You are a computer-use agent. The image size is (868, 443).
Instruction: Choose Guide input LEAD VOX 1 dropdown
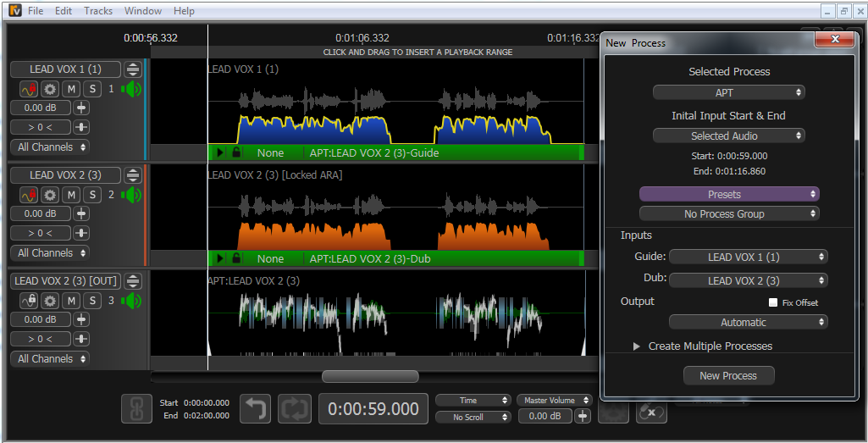click(x=748, y=257)
